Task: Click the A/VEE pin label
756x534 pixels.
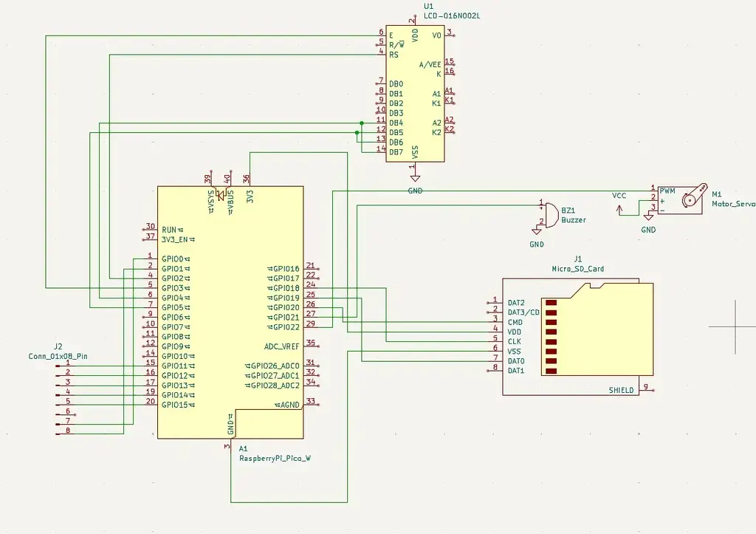Action: (430, 65)
